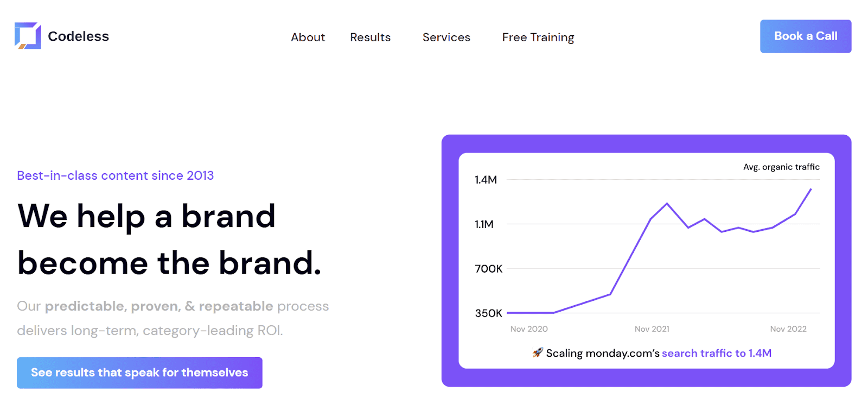Click the 700K y-axis label

click(488, 269)
